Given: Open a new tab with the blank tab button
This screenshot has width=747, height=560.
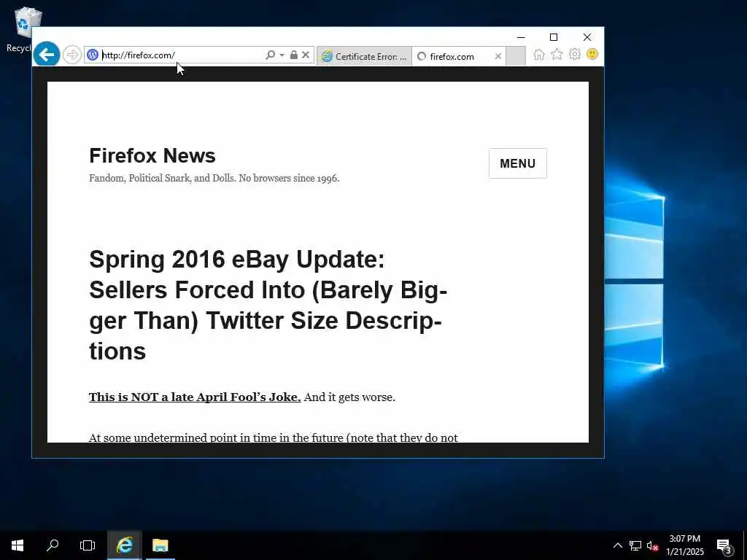Looking at the screenshot, I should point(516,56).
